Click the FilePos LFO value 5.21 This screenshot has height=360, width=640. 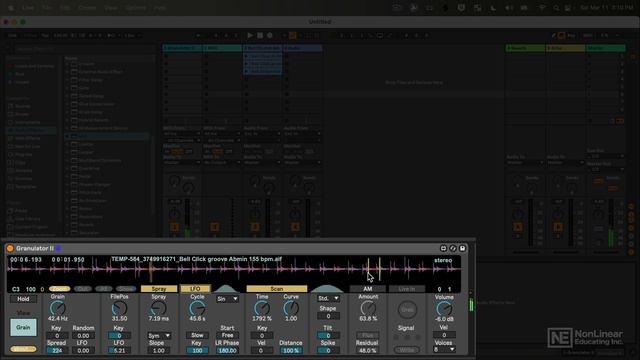[119, 350]
